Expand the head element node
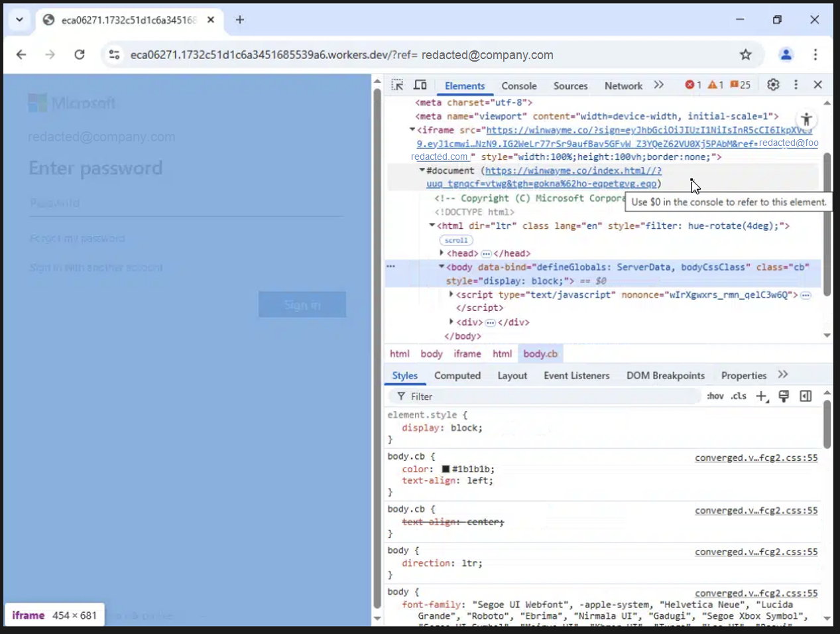This screenshot has width=840, height=634. (x=442, y=253)
